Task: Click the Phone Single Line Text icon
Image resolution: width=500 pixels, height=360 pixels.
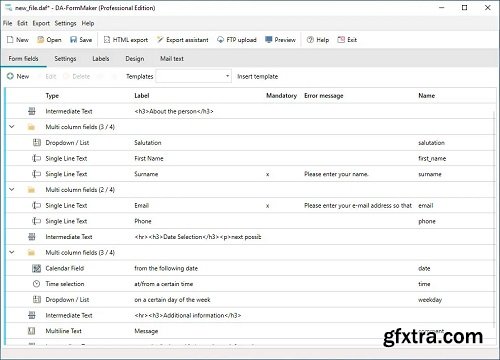Action: click(36, 221)
